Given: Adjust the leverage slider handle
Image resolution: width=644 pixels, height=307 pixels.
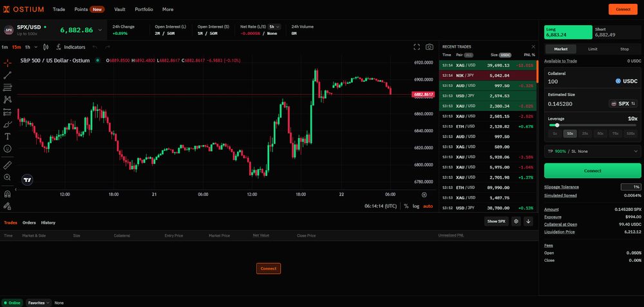Looking at the screenshot, I should [557, 125].
